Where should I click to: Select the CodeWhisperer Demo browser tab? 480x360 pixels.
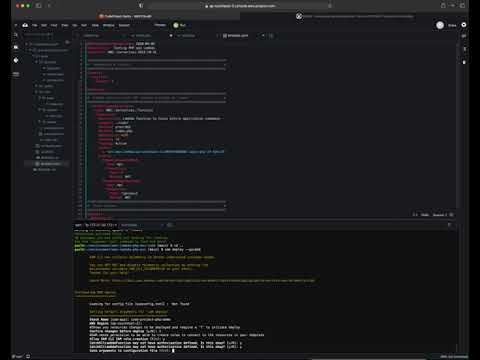click(x=125, y=16)
